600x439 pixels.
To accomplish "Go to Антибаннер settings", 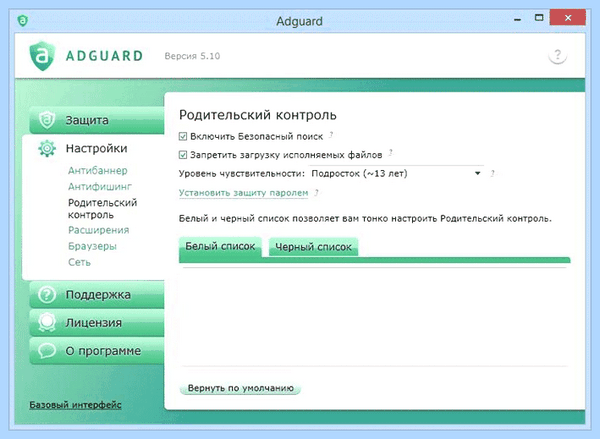I will [x=98, y=171].
